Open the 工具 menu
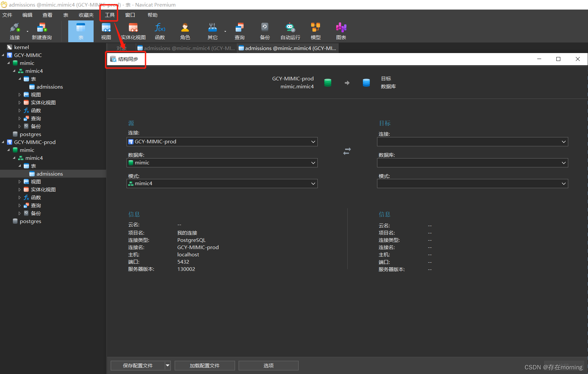 (110, 15)
